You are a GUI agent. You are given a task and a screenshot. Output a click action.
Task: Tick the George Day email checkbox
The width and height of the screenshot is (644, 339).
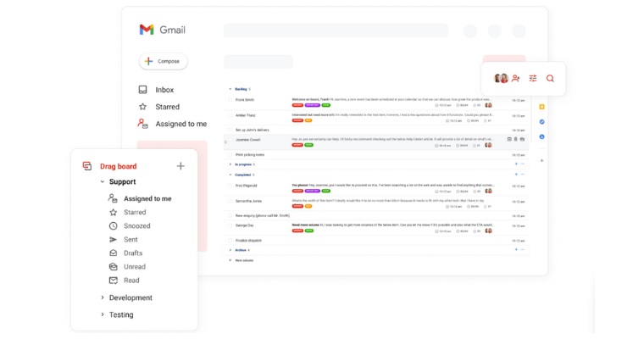tap(230, 225)
